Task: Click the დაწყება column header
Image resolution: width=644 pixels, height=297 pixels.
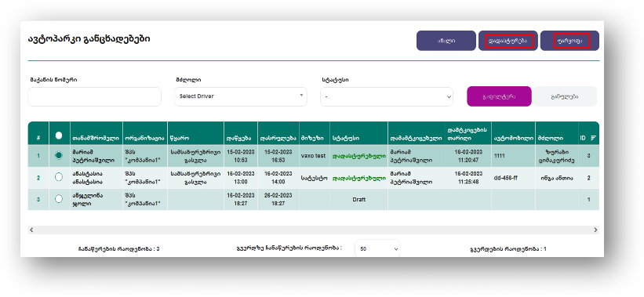Action: point(241,138)
